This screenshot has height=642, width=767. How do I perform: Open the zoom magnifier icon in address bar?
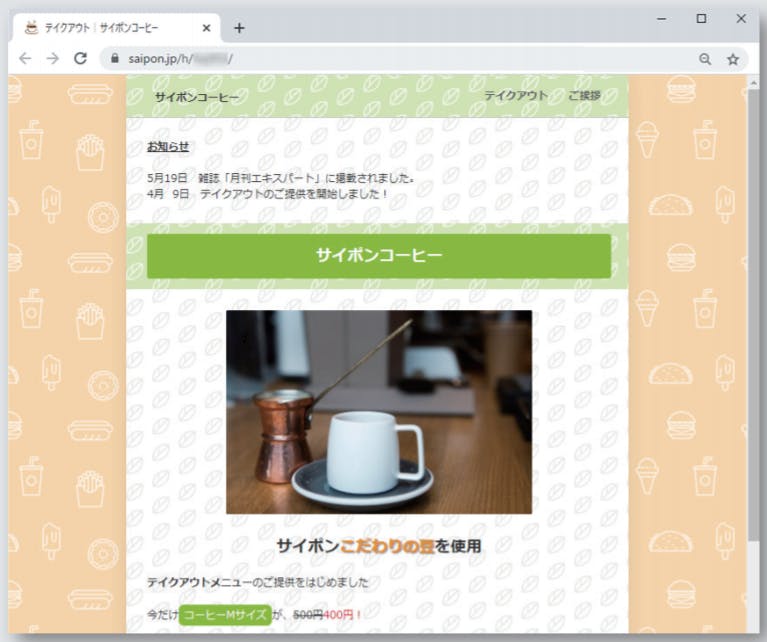point(705,59)
